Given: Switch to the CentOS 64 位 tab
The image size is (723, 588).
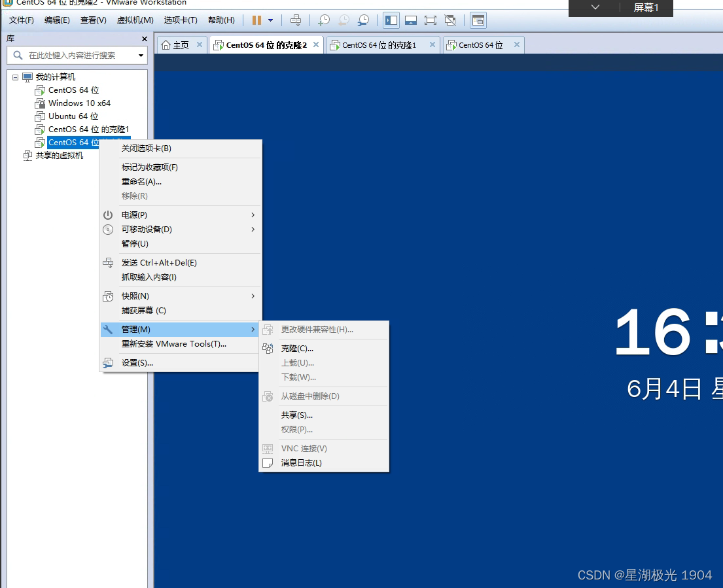Looking at the screenshot, I should [480, 44].
